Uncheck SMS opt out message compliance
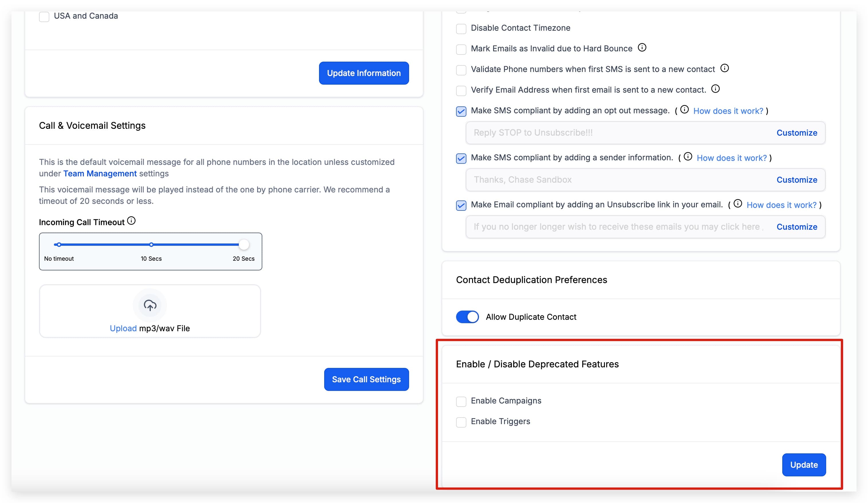Image resolution: width=868 pixels, height=503 pixels. (461, 111)
